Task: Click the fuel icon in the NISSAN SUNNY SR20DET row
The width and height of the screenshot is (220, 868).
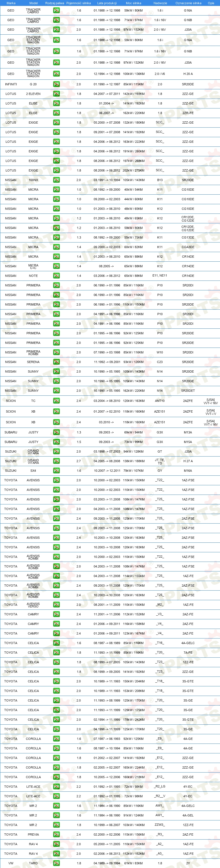Action: (x=56, y=391)
